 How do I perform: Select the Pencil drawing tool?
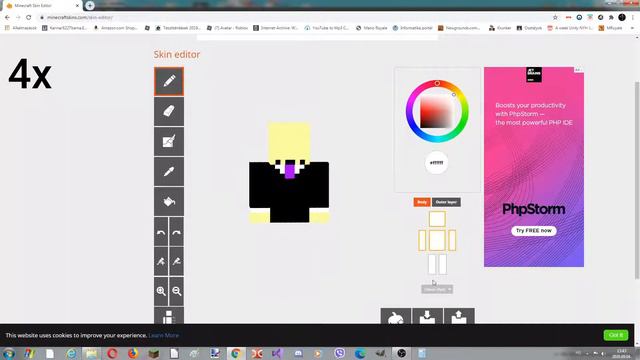169,81
